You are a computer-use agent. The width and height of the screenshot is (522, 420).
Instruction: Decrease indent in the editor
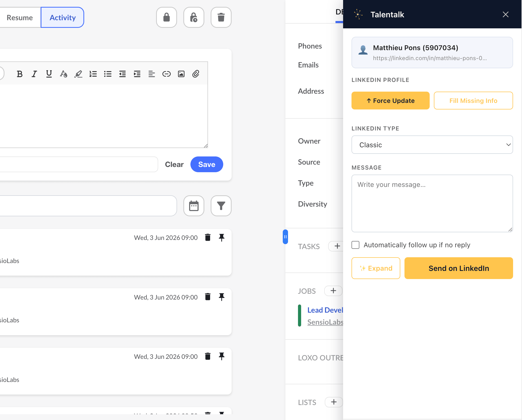(x=122, y=74)
